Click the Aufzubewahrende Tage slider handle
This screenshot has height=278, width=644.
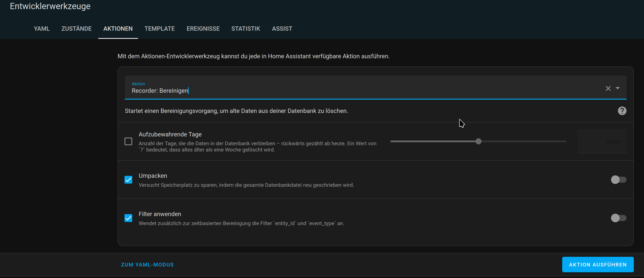(x=478, y=141)
